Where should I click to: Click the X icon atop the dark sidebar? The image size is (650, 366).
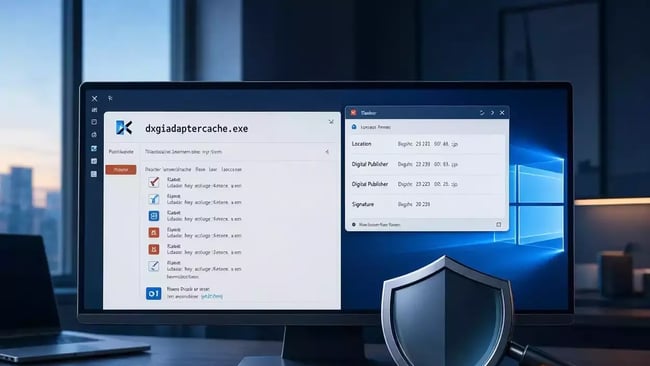tap(95, 99)
